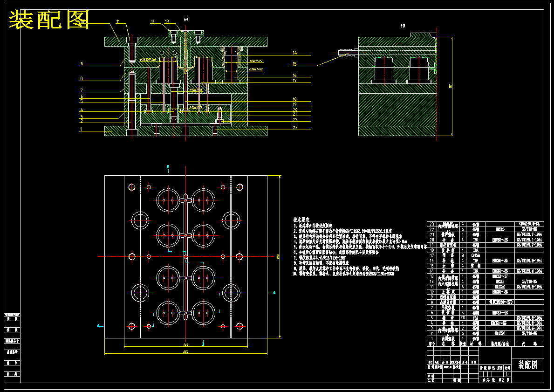Click balloon number 5 on section view
554x392 pixels.
(x=82, y=101)
